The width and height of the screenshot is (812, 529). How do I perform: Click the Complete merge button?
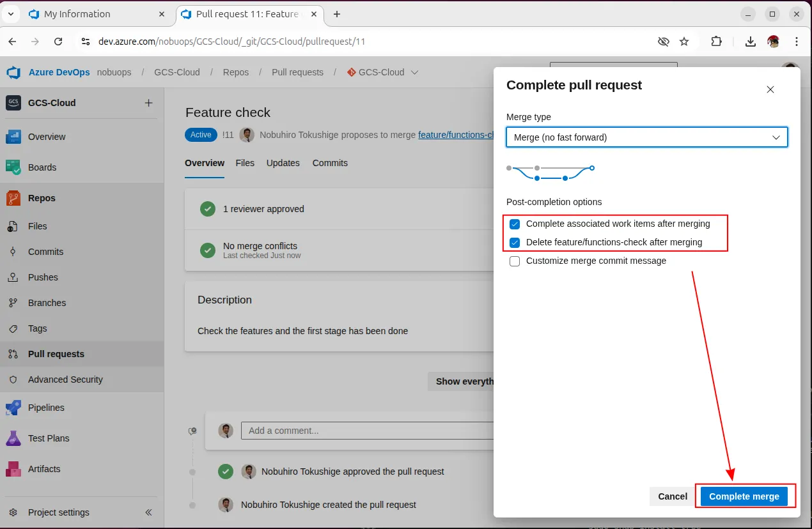pyautogui.click(x=744, y=496)
